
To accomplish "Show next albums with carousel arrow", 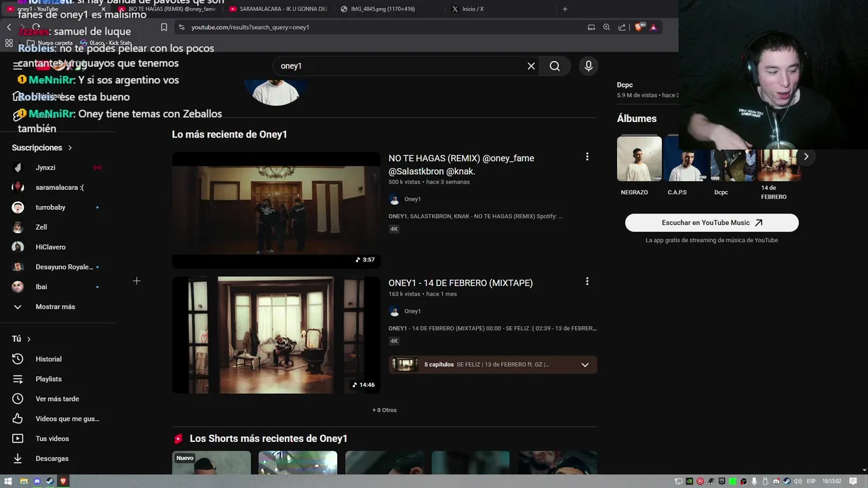I will [x=806, y=157].
